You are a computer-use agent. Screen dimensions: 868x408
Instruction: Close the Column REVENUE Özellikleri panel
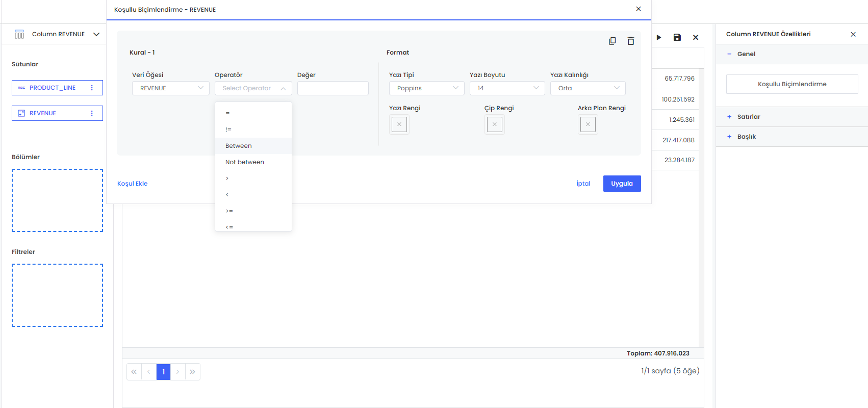(x=853, y=34)
